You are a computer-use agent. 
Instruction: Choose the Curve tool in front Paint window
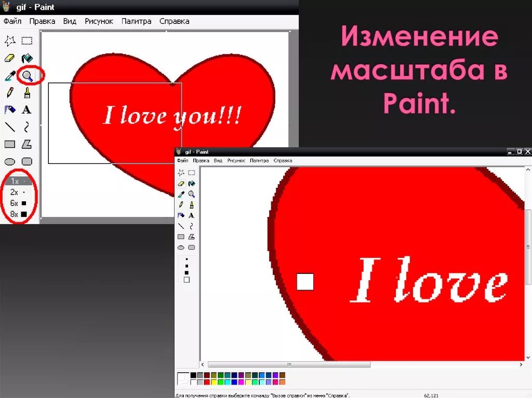pos(192,226)
